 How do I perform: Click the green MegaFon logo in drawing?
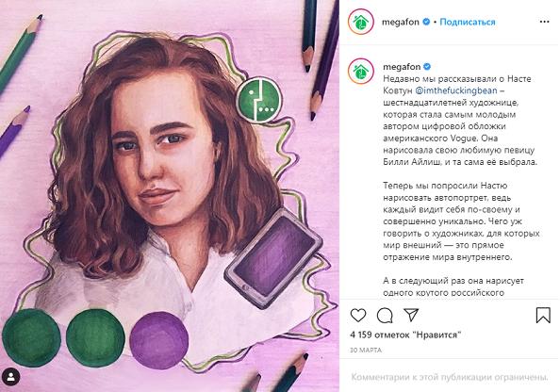259,100
